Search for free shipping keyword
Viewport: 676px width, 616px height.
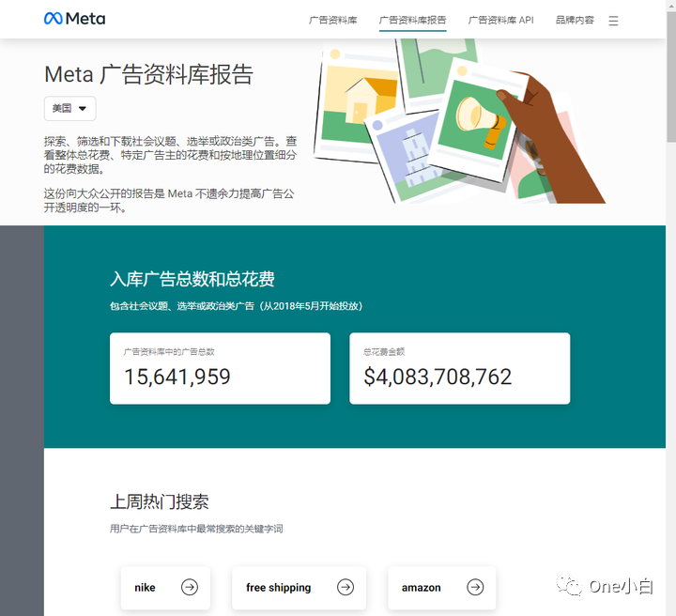coord(299,588)
